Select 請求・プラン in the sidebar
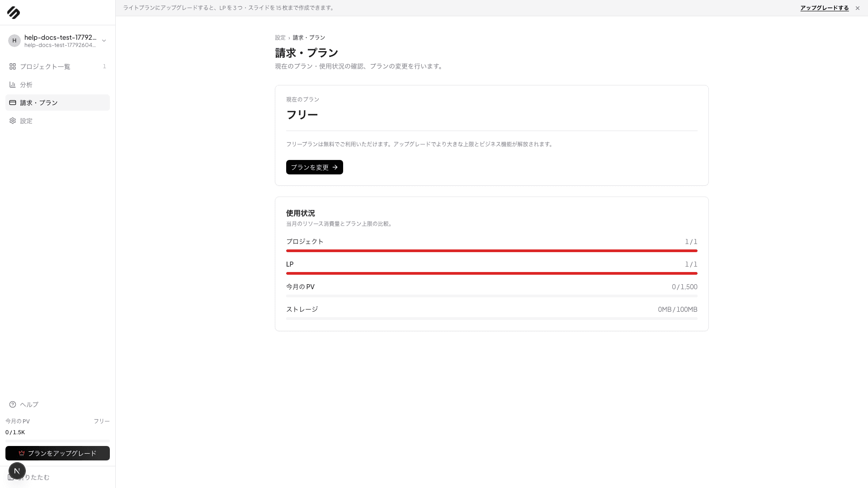This screenshot has height=488, width=868. tap(57, 103)
